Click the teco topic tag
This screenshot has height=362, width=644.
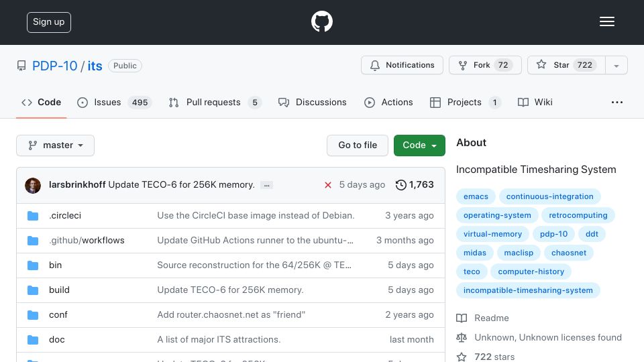pos(472,271)
